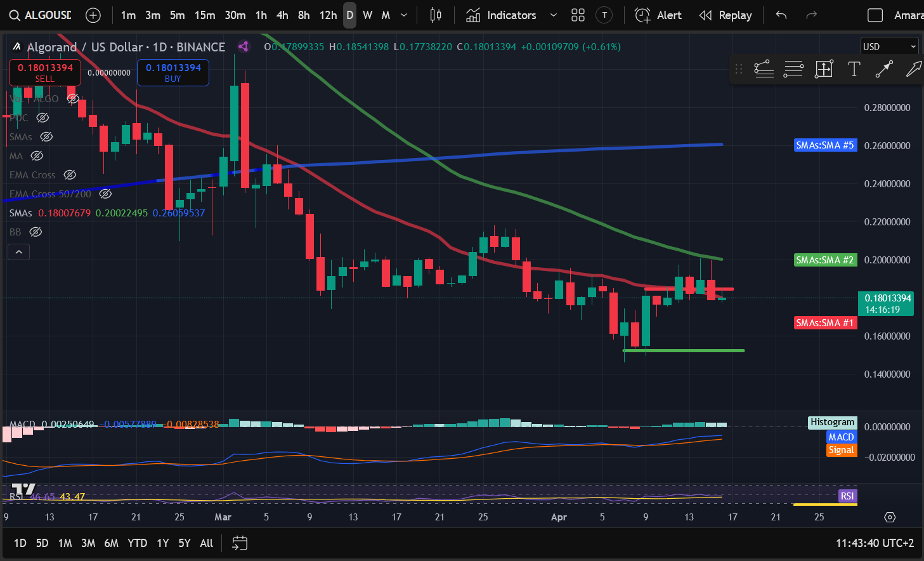Open chart settings gear on time axis
The width and height of the screenshot is (924, 561).
(x=890, y=517)
